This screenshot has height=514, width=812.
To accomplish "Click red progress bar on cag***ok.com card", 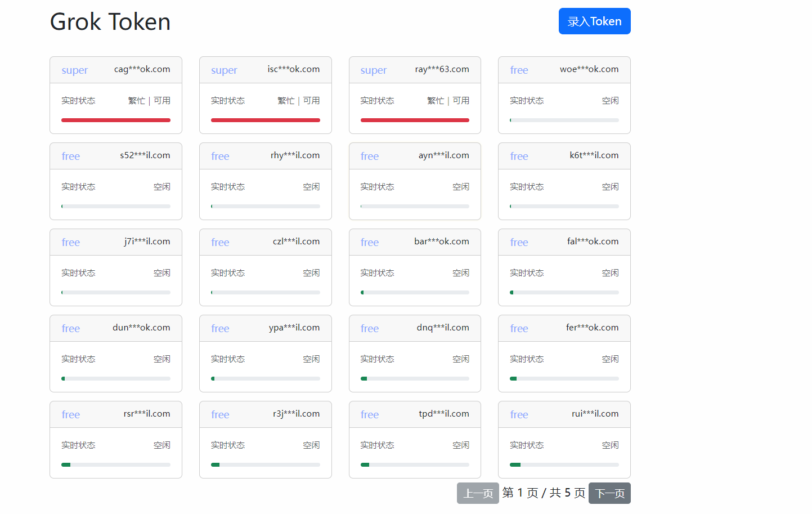I will click(x=116, y=120).
